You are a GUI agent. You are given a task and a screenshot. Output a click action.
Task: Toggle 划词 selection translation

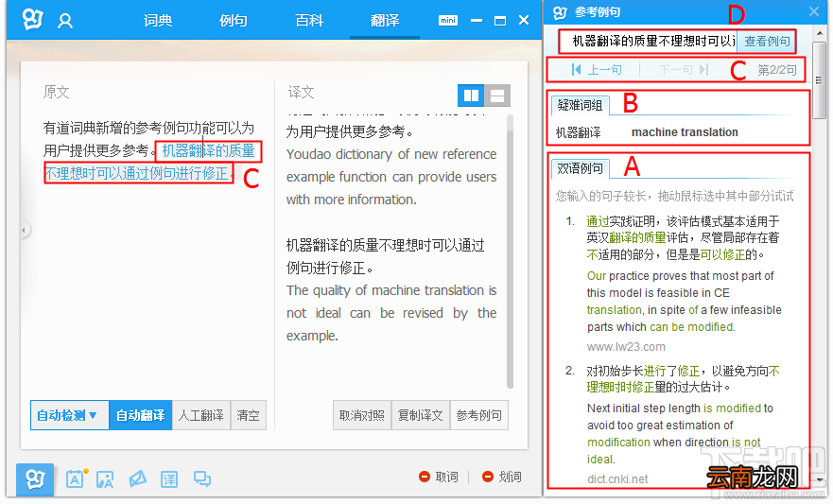point(501,477)
